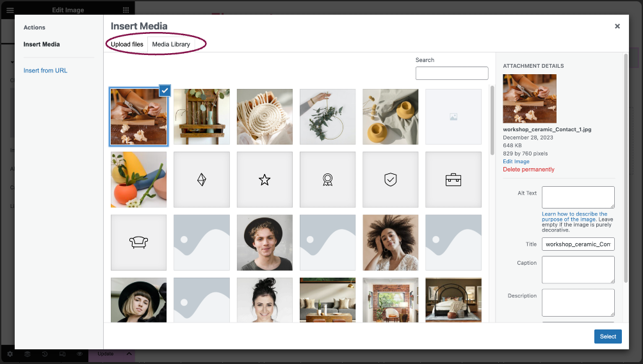The image size is (643, 364).
Task: Expand the arrow next to Update button
Action: point(129,354)
